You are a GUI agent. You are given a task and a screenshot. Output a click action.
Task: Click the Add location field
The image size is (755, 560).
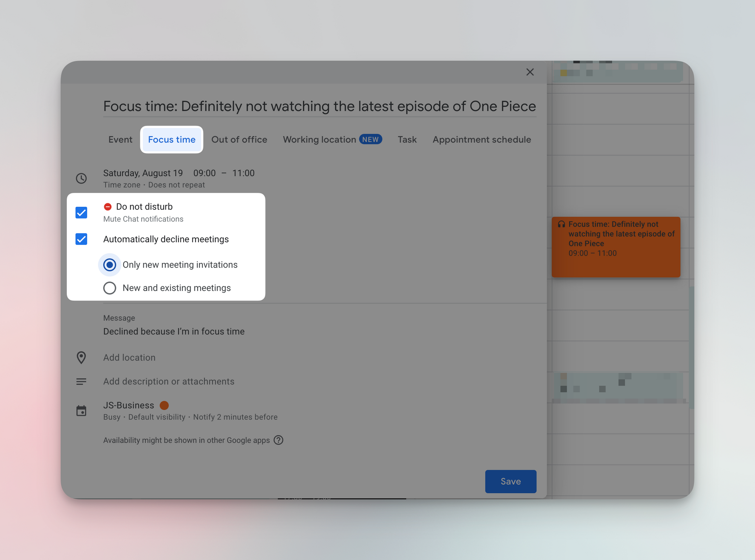pos(129,357)
